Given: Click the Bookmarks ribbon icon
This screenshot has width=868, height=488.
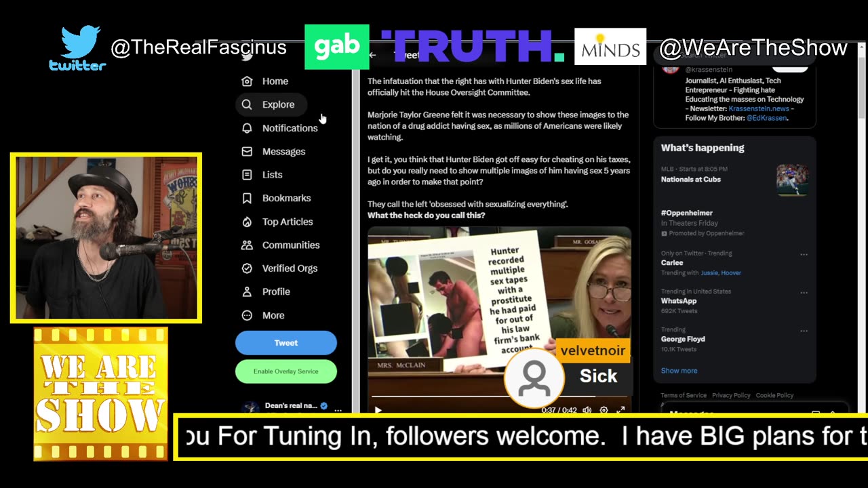Looking at the screenshot, I should [x=247, y=198].
